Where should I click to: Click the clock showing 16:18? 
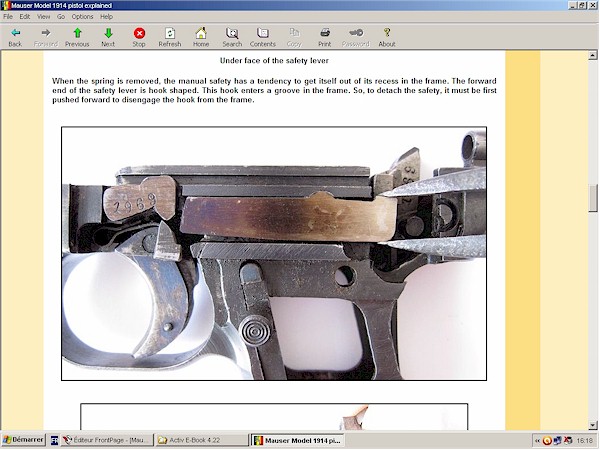[584, 441]
